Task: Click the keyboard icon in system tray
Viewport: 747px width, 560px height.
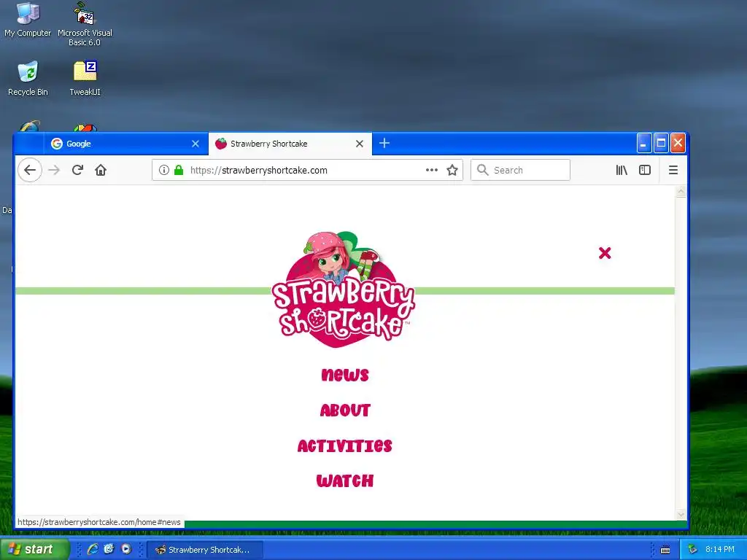Action: pyautogui.click(x=665, y=550)
